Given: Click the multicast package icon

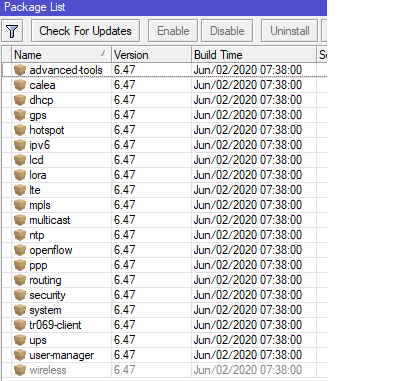Looking at the screenshot, I should tap(20, 220).
